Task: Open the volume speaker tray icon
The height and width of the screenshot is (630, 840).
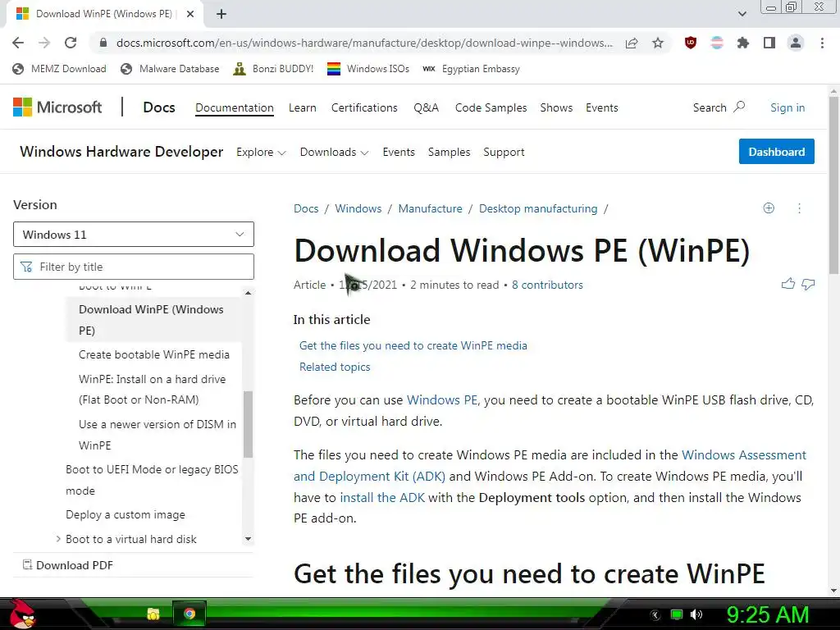Action: click(x=696, y=614)
